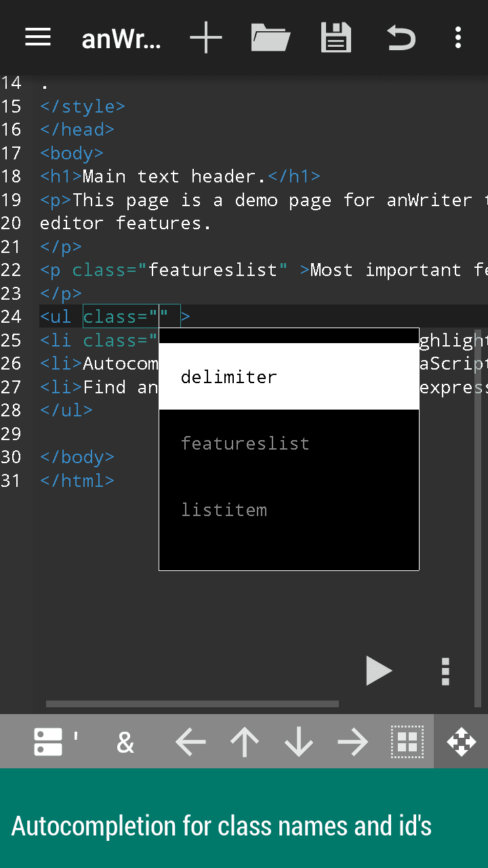Move cursor left with arrow key
Viewport: 488px width, 868px height.
pyautogui.click(x=190, y=743)
